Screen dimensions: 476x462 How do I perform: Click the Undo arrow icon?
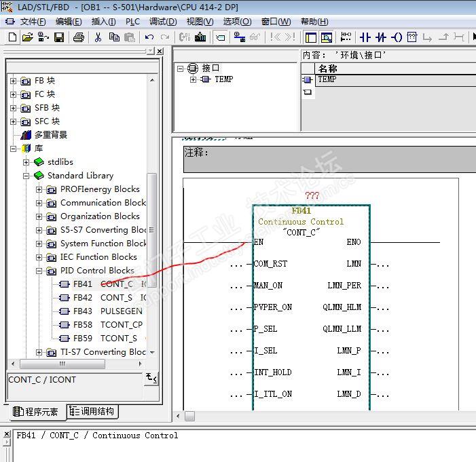coord(149,37)
